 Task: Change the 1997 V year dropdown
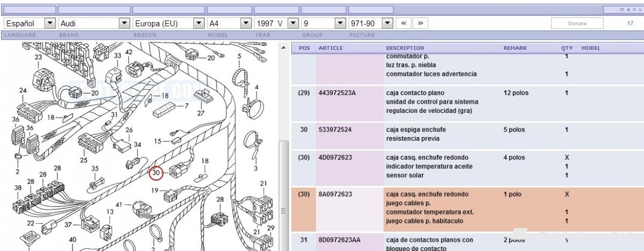click(x=276, y=24)
